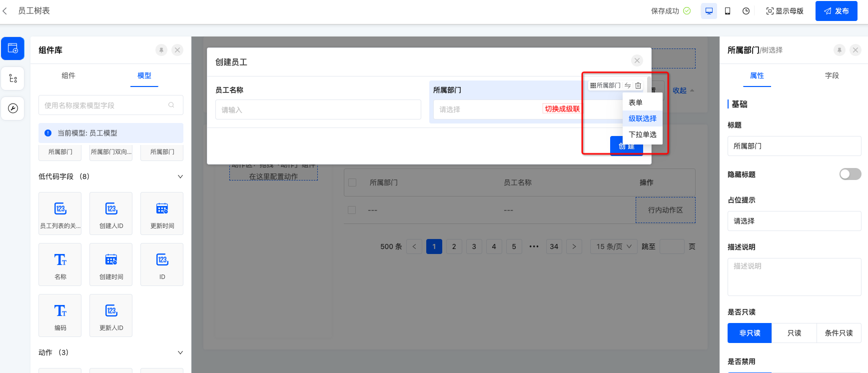The width and height of the screenshot is (868, 373).
Task: Open the compass sidebar icon
Action: pyautogui.click(x=13, y=108)
